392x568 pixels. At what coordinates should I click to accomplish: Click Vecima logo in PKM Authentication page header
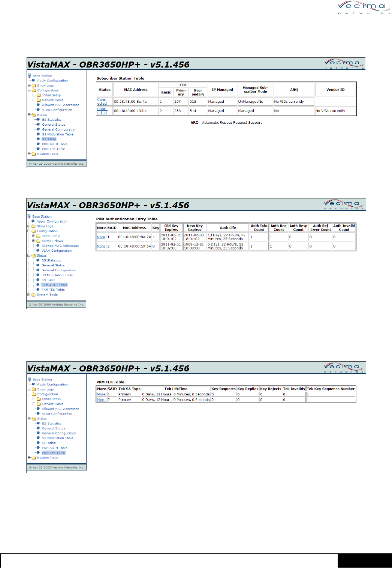point(344,204)
